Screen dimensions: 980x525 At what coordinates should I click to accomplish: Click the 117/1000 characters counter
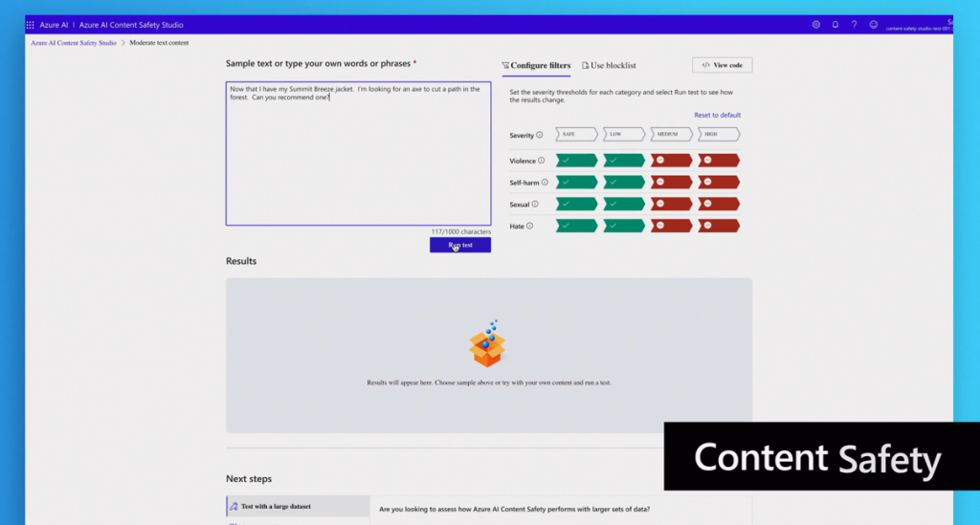461,231
